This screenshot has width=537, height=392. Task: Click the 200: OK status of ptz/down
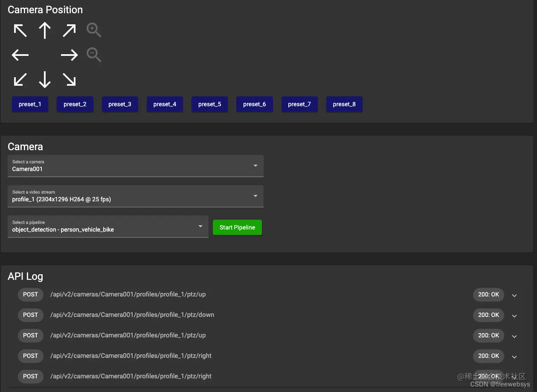488,315
